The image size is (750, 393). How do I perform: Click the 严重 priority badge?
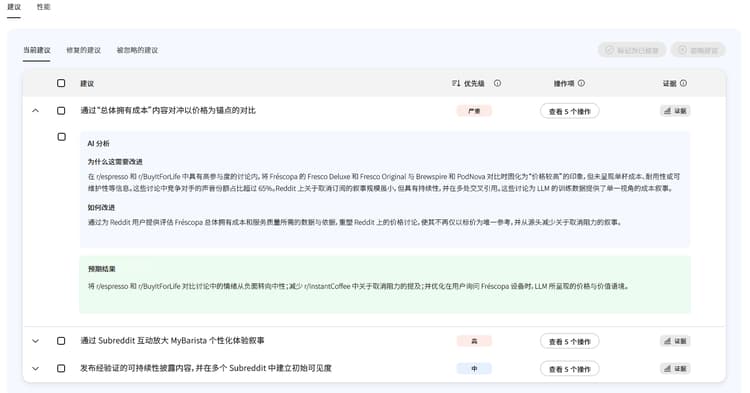tap(474, 111)
